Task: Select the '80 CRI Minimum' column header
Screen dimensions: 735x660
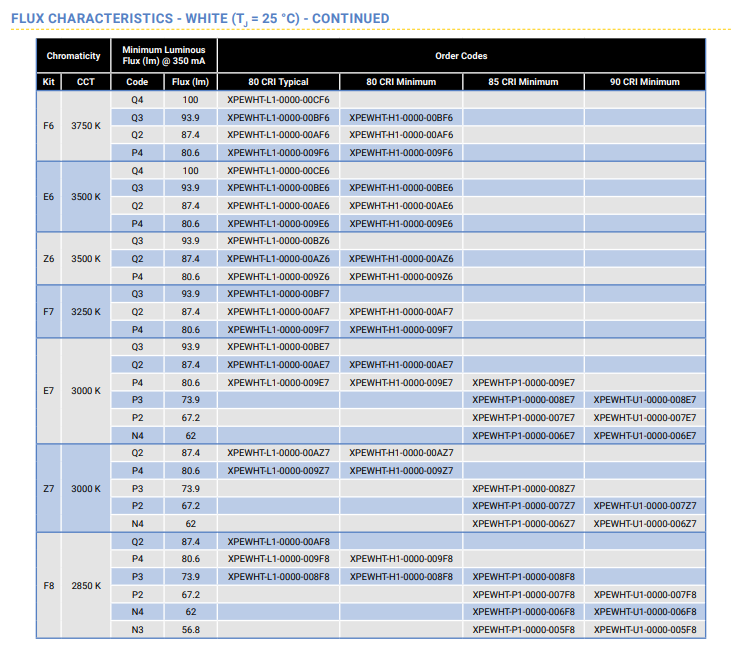Action: (x=401, y=82)
